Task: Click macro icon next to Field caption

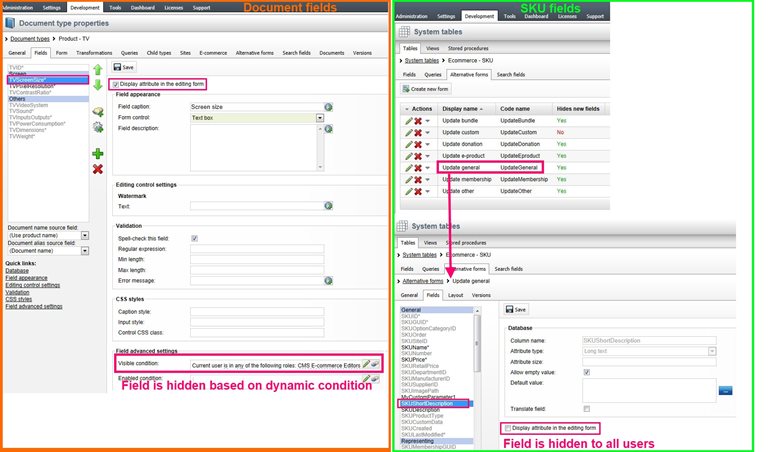Action: 329,107
